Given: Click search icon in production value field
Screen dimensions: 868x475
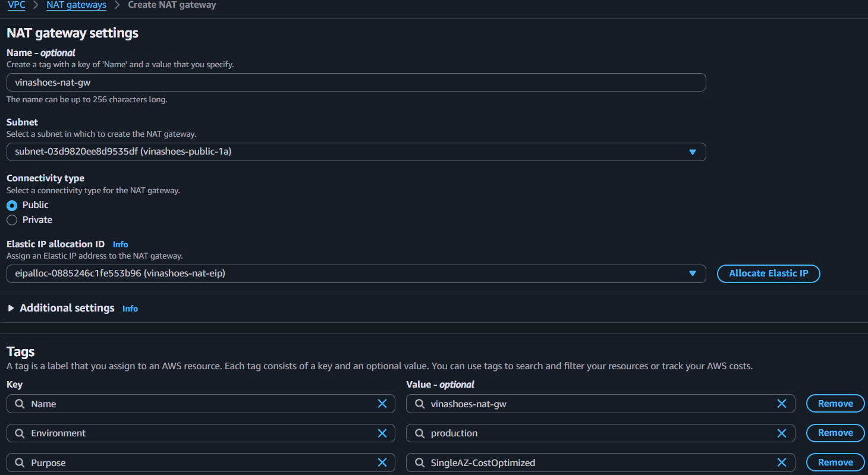Looking at the screenshot, I should [x=419, y=433].
